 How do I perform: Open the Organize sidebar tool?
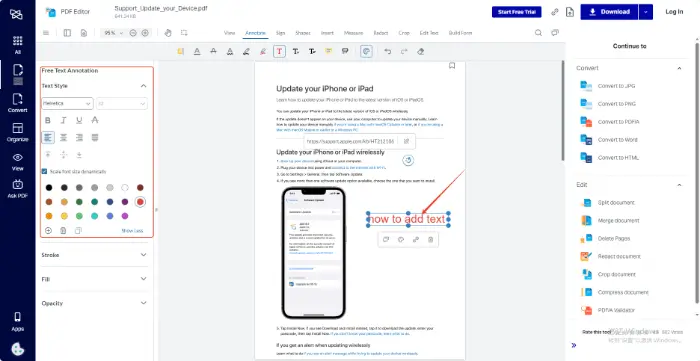point(17,132)
